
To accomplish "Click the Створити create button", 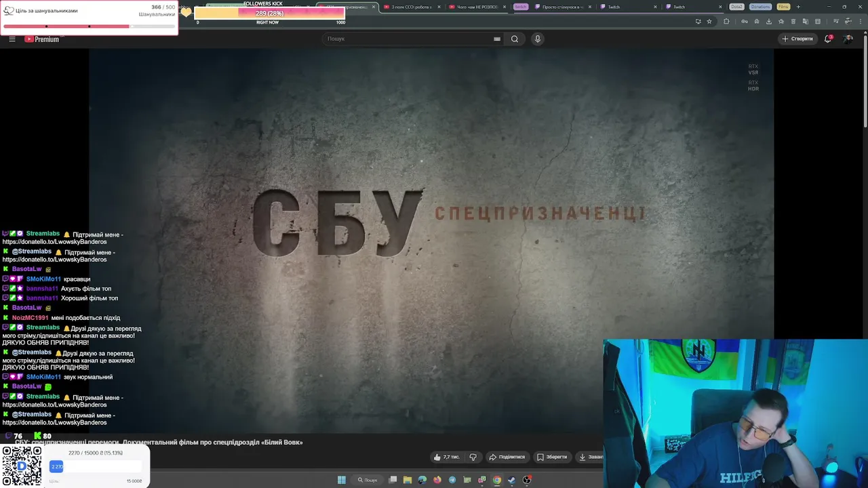I will 797,39.
